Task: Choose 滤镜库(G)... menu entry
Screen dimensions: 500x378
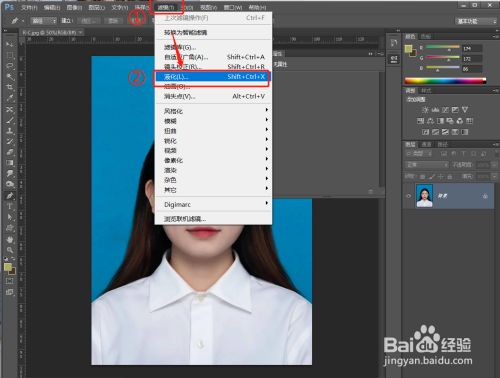Action: tap(213, 47)
